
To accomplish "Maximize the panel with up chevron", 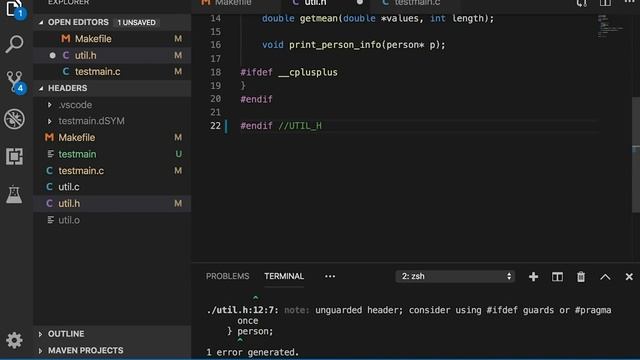I will [605, 277].
